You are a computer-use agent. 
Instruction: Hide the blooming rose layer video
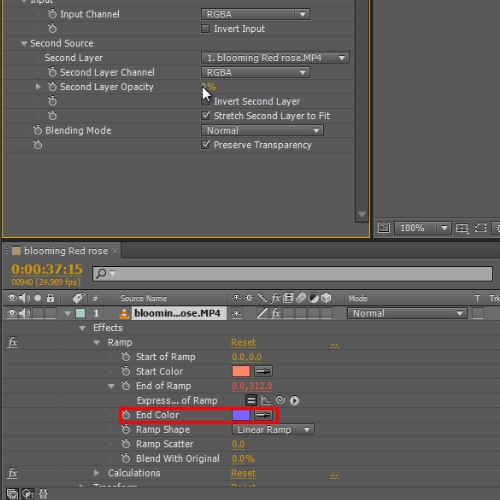click(12, 313)
